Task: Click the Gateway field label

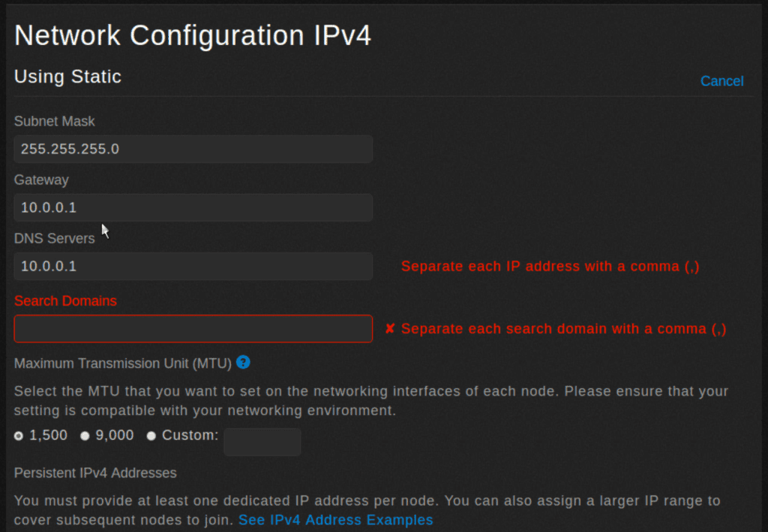Action: pos(41,180)
